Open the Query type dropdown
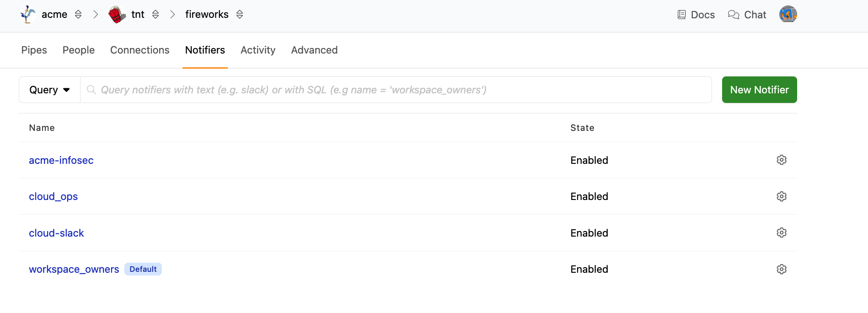Viewport: 868px width, 313px height. 49,90
